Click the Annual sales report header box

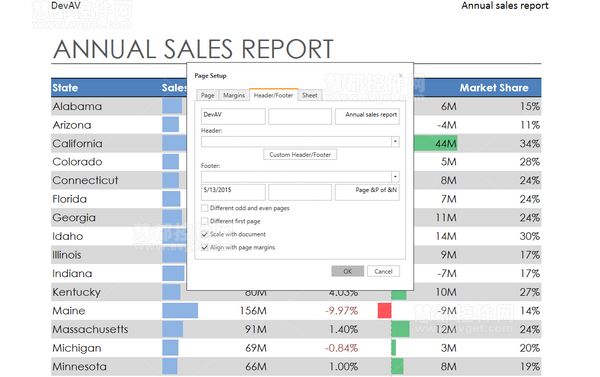click(x=367, y=116)
